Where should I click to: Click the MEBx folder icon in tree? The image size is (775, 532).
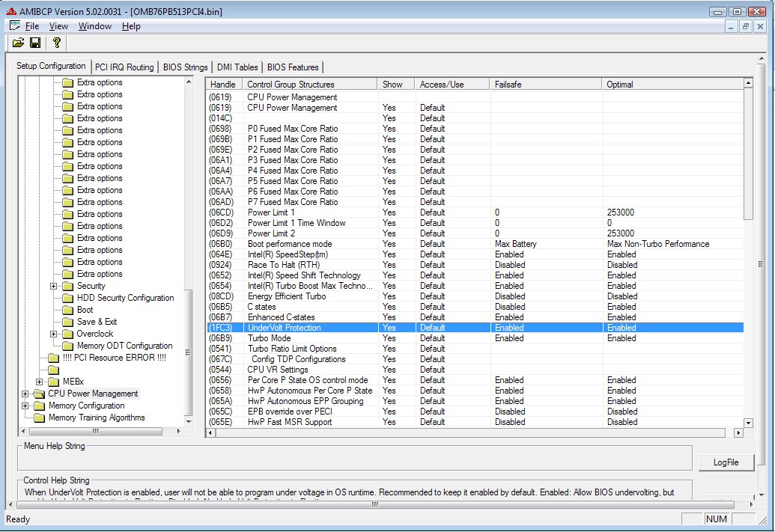pos(53,382)
